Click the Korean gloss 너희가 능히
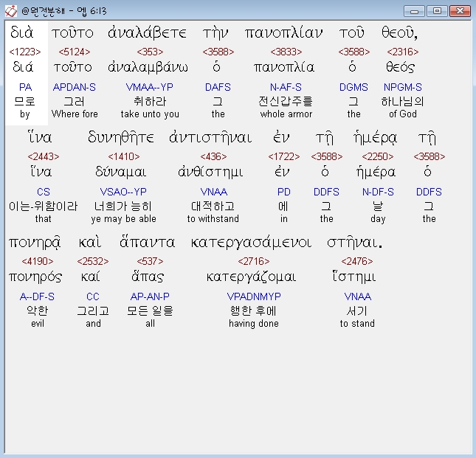Image resolution: width=476 pixels, height=458 pixels. click(x=123, y=207)
